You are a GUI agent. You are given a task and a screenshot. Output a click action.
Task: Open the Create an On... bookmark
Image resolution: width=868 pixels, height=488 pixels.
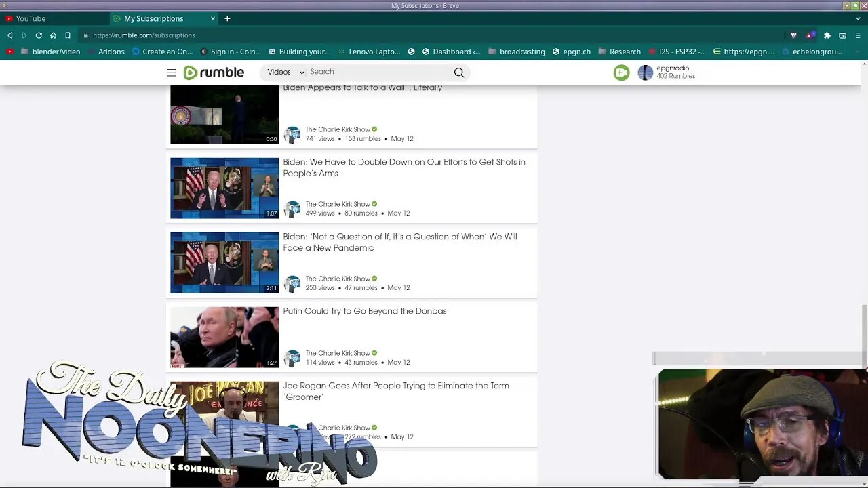[163, 52]
